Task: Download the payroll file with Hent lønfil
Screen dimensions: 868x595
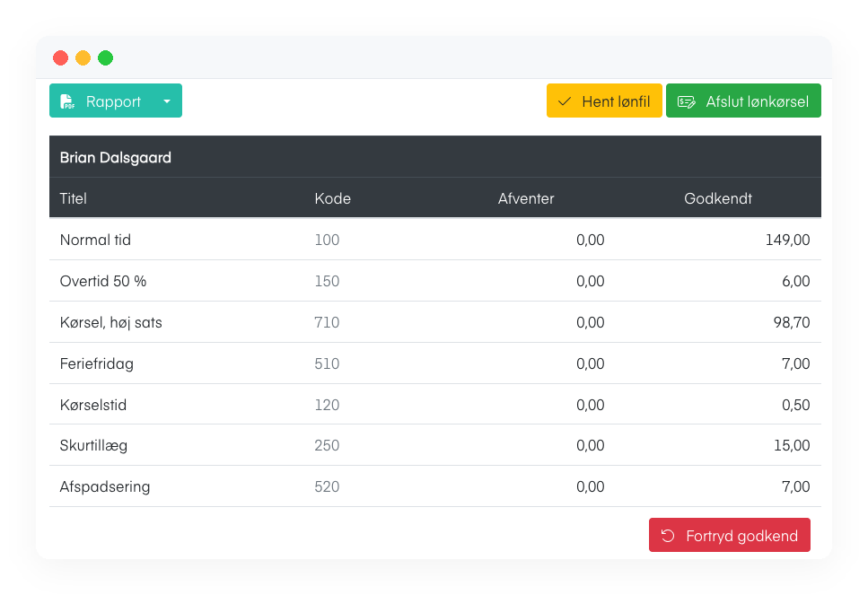Action: [x=604, y=101]
